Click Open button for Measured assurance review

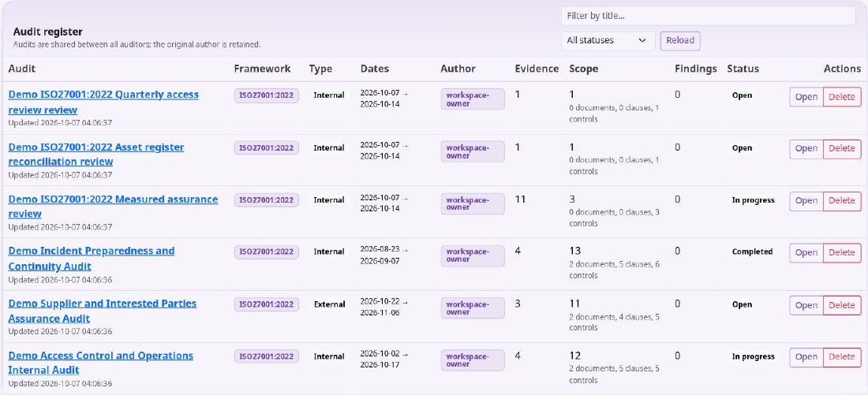coord(806,201)
